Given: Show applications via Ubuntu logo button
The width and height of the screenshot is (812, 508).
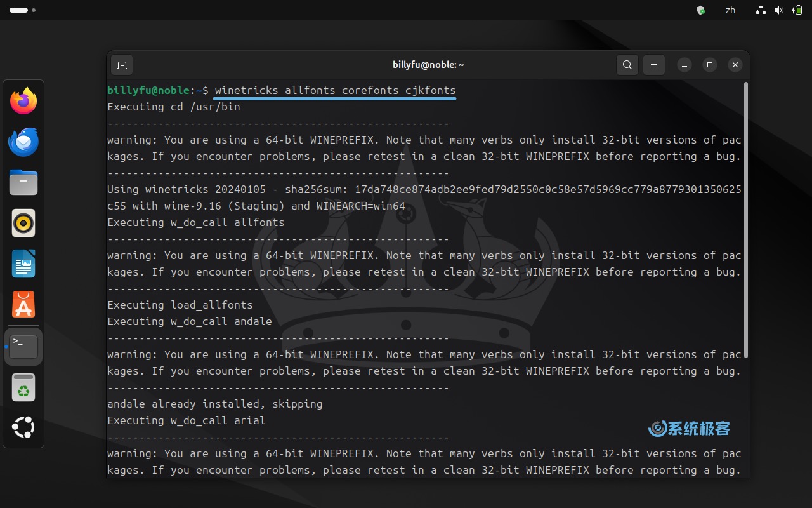Looking at the screenshot, I should click(x=23, y=428).
